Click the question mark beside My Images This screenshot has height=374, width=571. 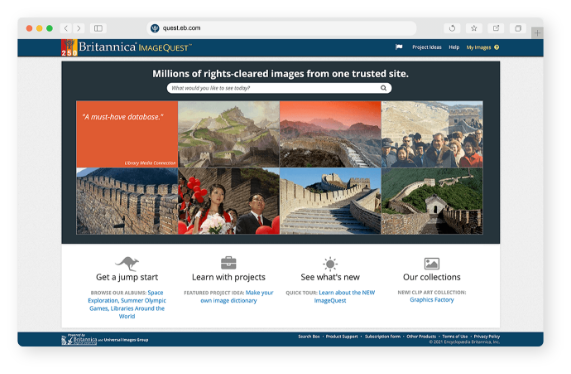(497, 47)
